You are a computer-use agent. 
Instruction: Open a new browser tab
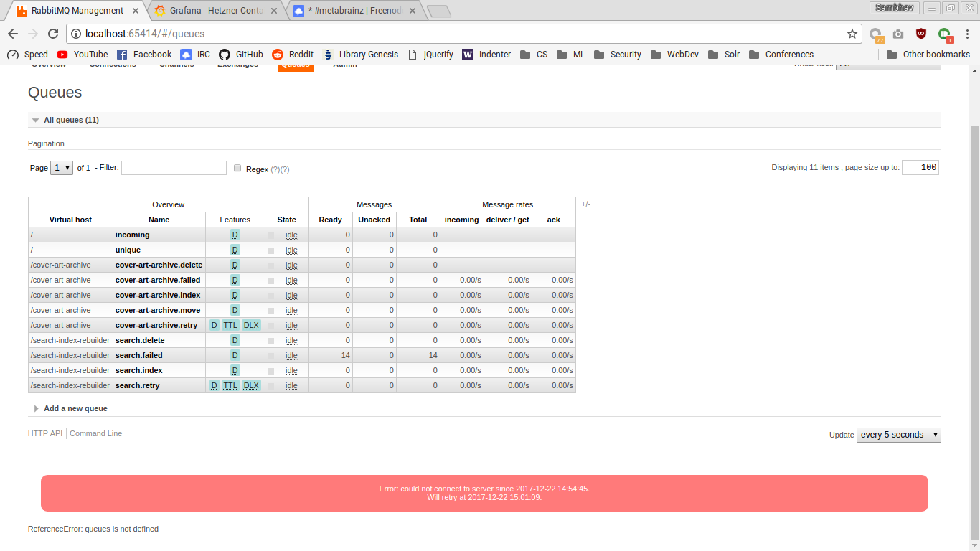(x=438, y=11)
